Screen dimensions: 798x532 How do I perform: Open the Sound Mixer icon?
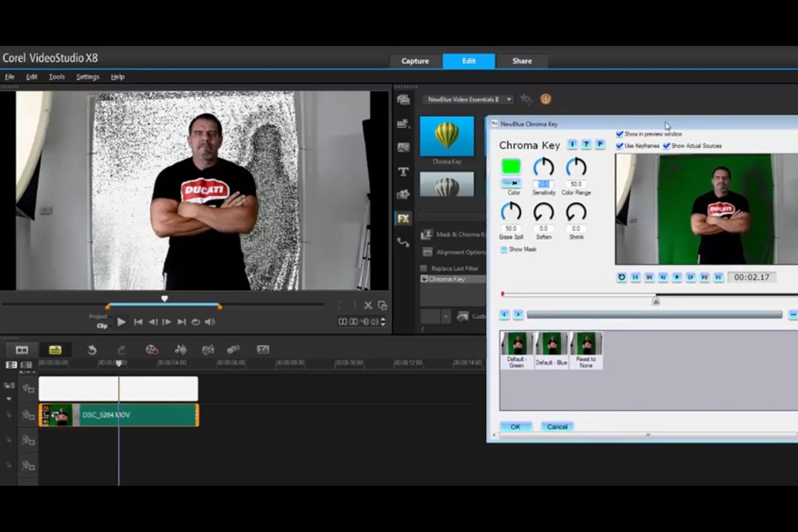click(181, 349)
